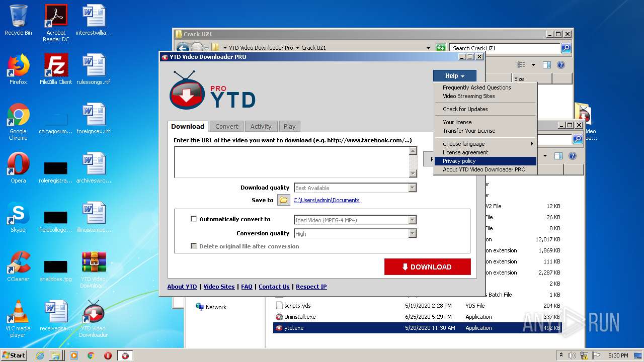This screenshot has width=644, height=362.
Task: Select the interestwillia document icon on desktop
Action: (x=94, y=20)
